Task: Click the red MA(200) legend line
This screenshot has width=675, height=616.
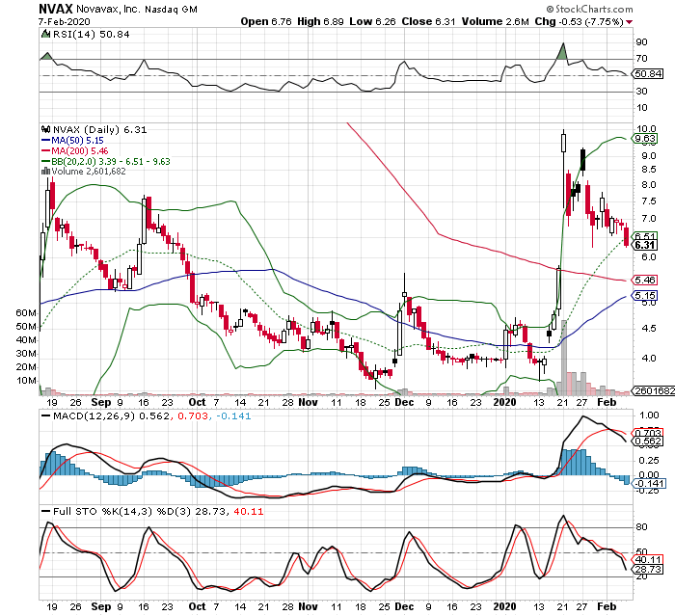Action: [43, 150]
